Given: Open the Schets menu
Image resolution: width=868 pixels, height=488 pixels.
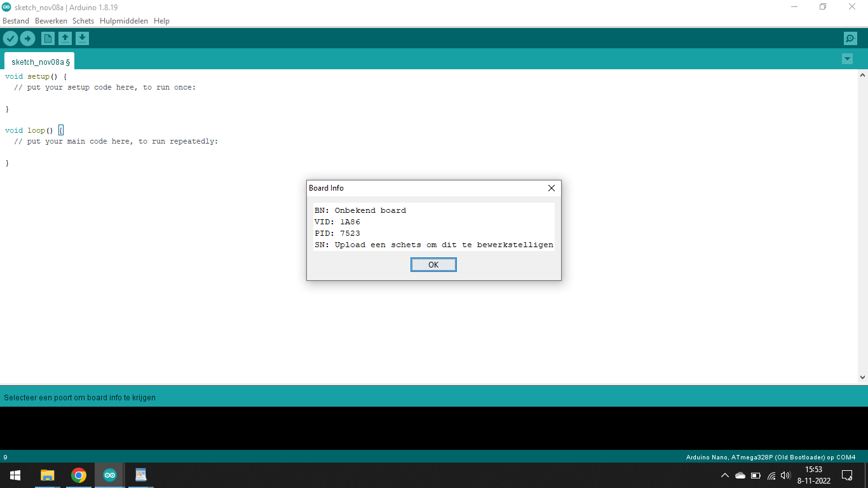Looking at the screenshot, I should [x=83, y=21].
